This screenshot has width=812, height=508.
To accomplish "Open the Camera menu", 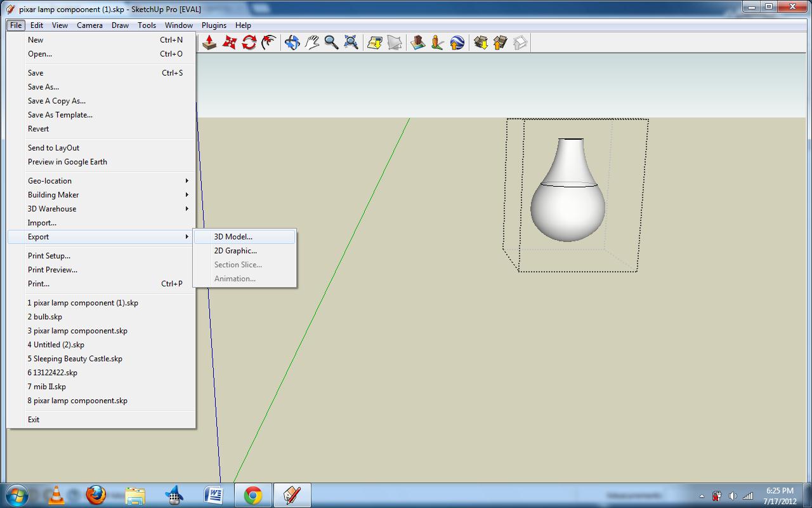I will click(89, 25).
